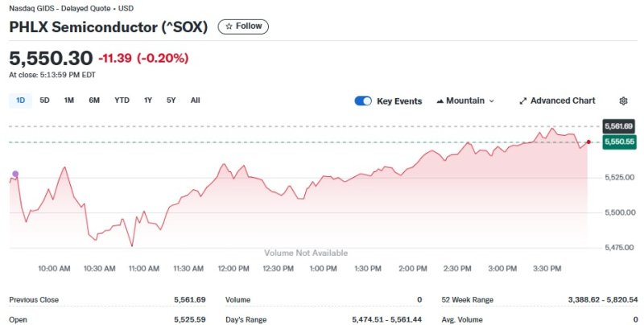Select the All time range
Viewport: 644px width, 325px height.
(x=195, y=101)
